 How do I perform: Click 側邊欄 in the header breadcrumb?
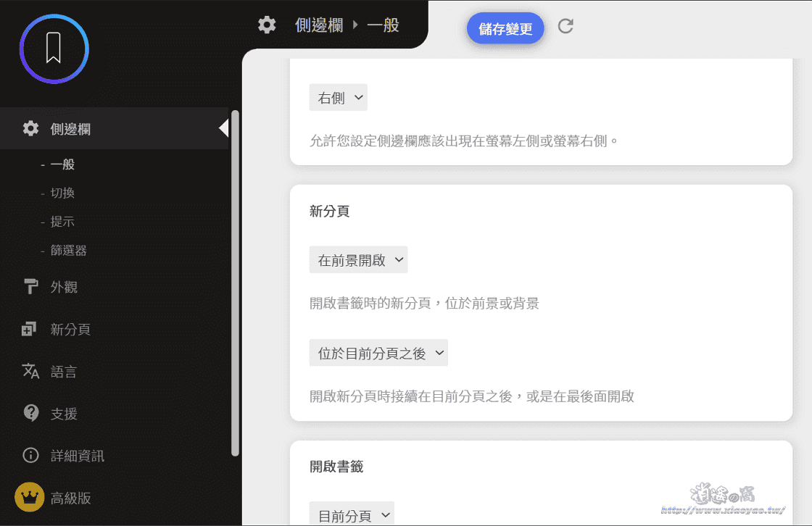click(x=319, y=25)
